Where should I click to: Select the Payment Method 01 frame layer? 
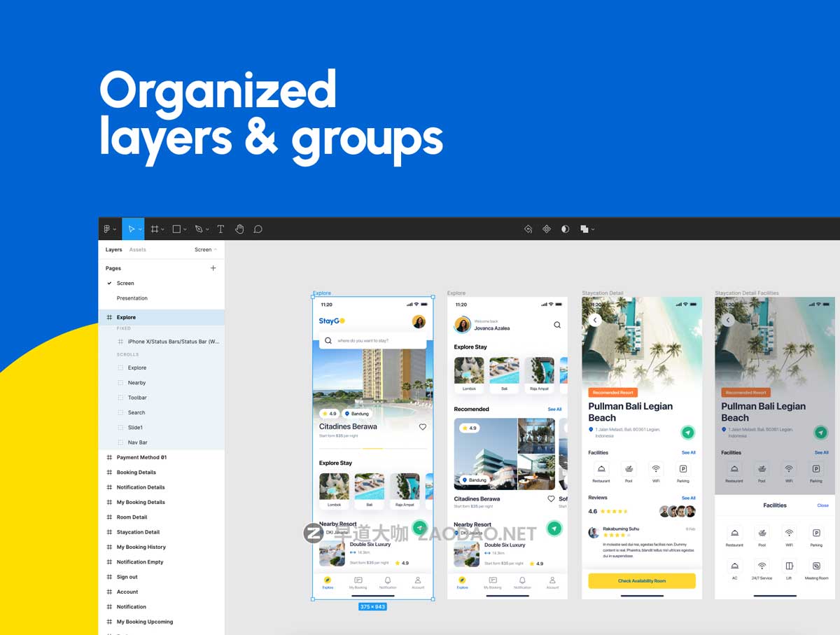[x=141, y=457]
